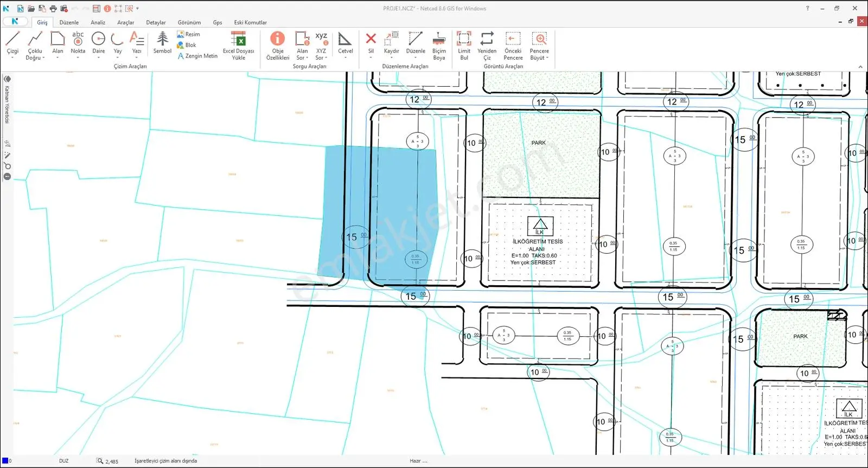Switch to the Düzenle ribbon tab
Viewport: 868px width, 468px height.
(69, 22)
